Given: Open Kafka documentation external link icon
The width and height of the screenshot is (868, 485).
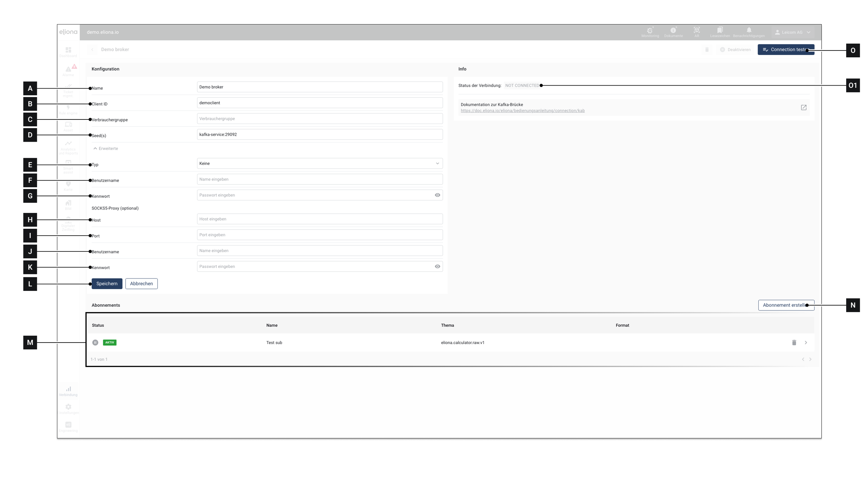Looking at the screenshot, I should tap(804, 107).
